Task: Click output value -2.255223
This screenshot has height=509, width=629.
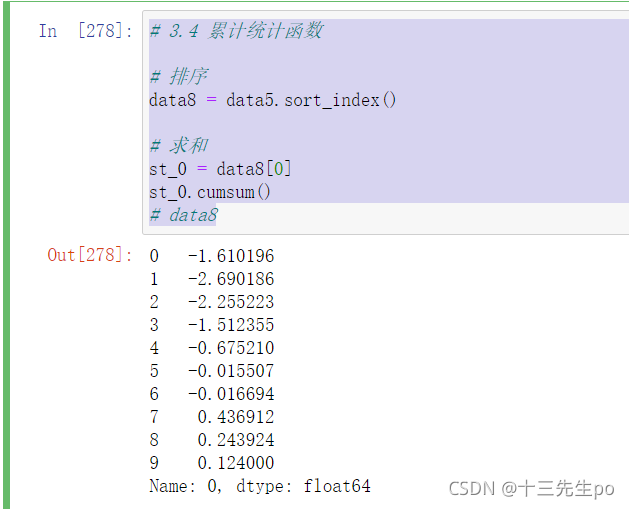Action: pyautogui.click(x=231, y=302)
